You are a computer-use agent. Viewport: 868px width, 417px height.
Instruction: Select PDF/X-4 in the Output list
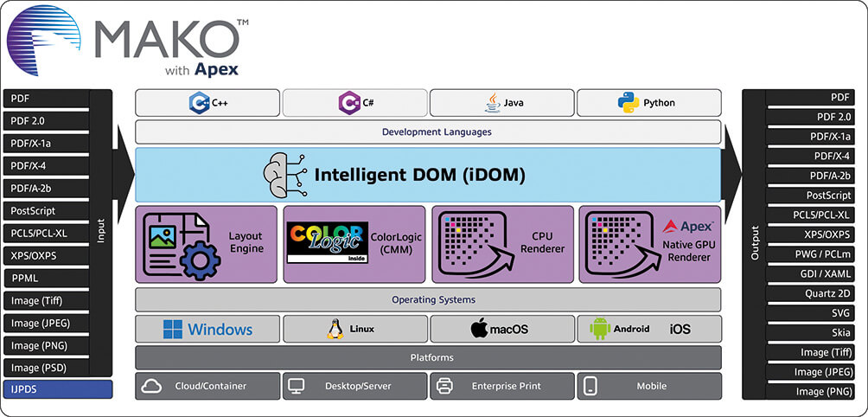810,156
